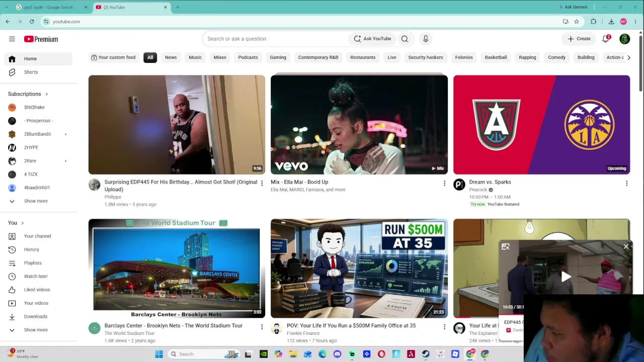
Task: Open the YouTube account avatar menu
Action: click(x=625, y=39)
